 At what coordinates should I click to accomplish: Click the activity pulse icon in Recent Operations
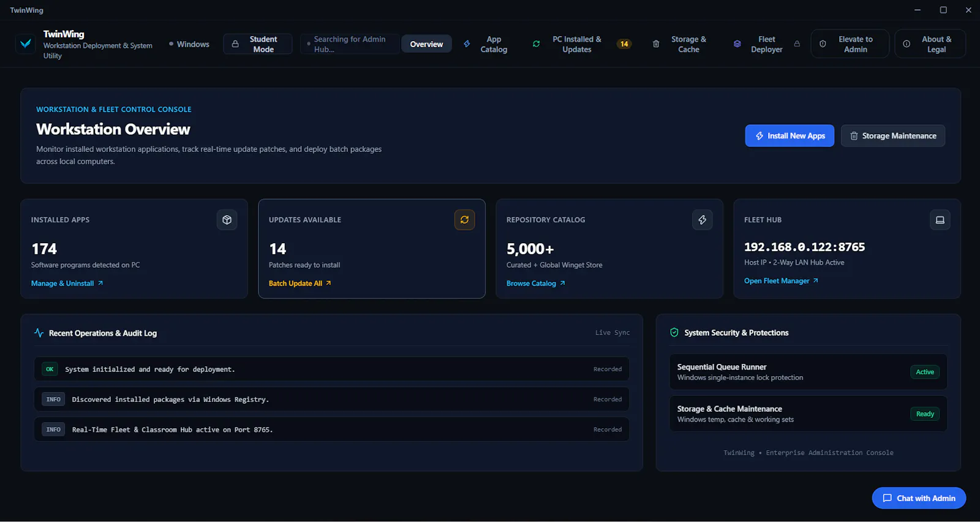(x=39, y=333)
